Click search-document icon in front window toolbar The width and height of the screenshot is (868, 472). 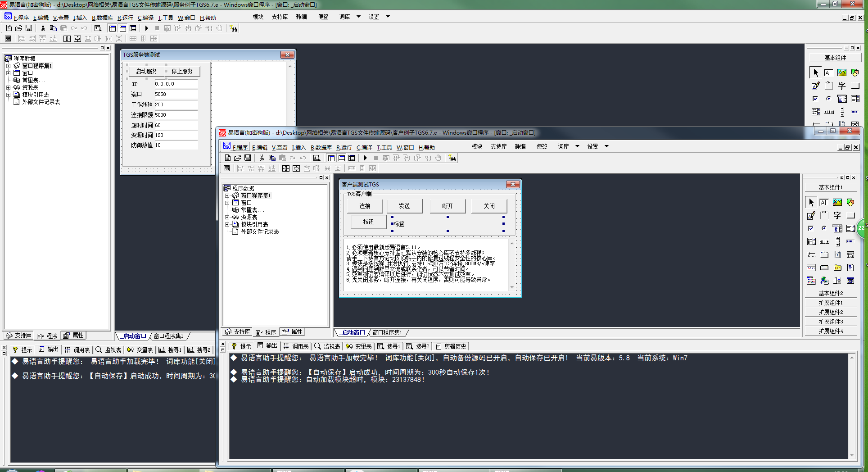pyautogui.click(x=317, y=158)
